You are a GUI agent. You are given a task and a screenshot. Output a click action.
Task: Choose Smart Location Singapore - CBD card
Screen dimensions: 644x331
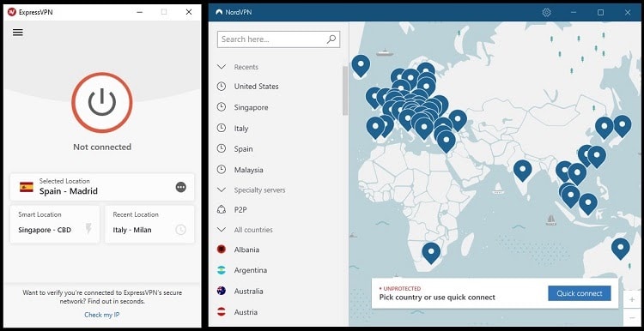[55, 224]
